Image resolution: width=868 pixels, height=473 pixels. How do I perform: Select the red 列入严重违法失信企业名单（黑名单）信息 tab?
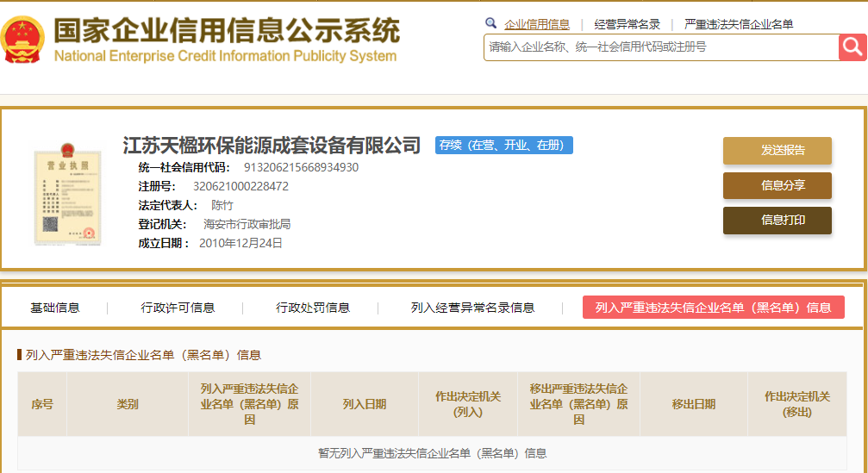pyautogui.click(x=714, y=308)
